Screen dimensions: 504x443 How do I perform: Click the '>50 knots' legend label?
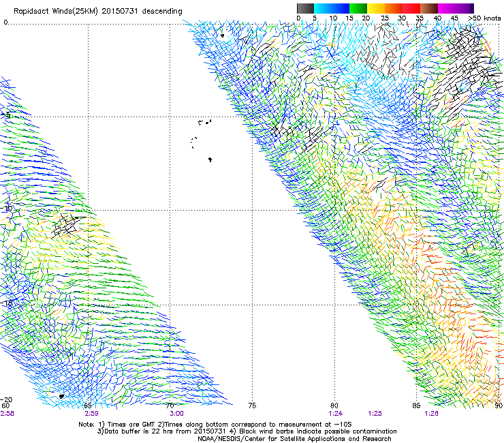(x=484, y=18)
